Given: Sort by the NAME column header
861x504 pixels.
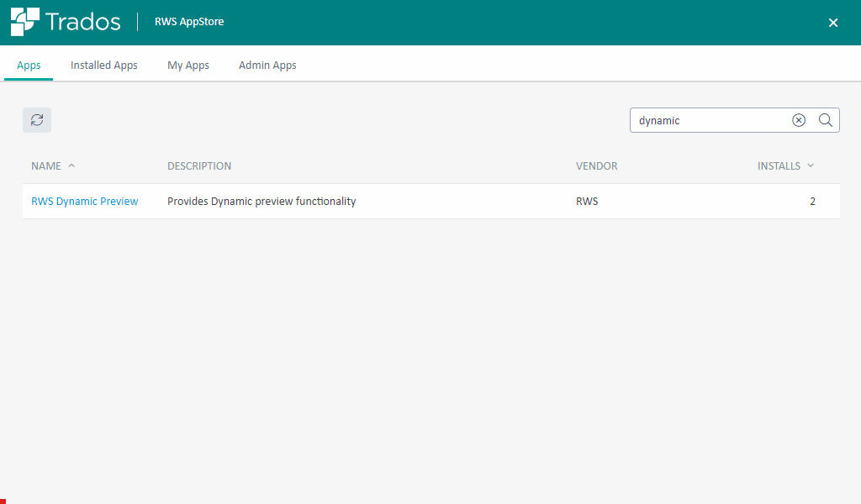Looking at the screenshot, I should pyautogui.click(x=46, y=166).
